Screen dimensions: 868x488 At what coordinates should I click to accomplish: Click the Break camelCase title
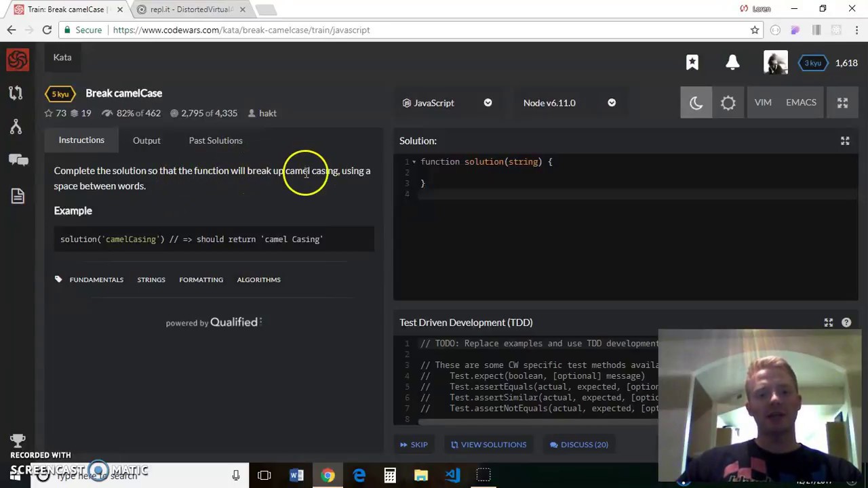[x=124, y=94]
